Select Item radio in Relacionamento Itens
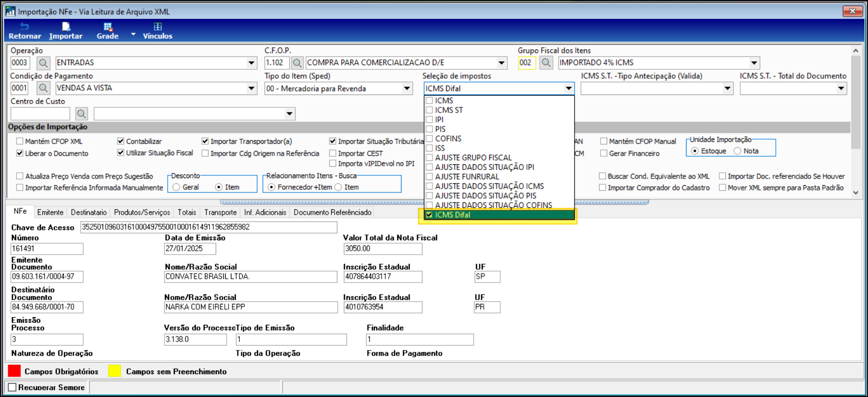 coord(338,187)
